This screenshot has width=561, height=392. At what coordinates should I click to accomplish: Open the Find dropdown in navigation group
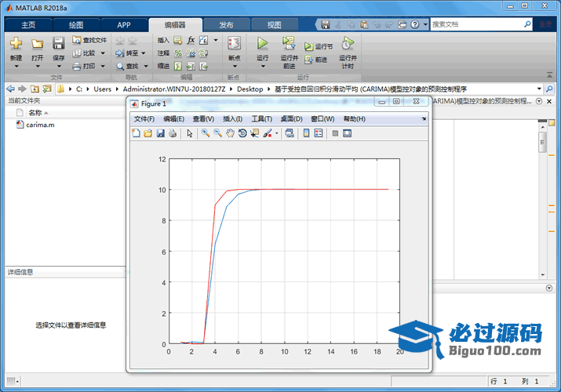pyautogui.click(x=146, y=66)
